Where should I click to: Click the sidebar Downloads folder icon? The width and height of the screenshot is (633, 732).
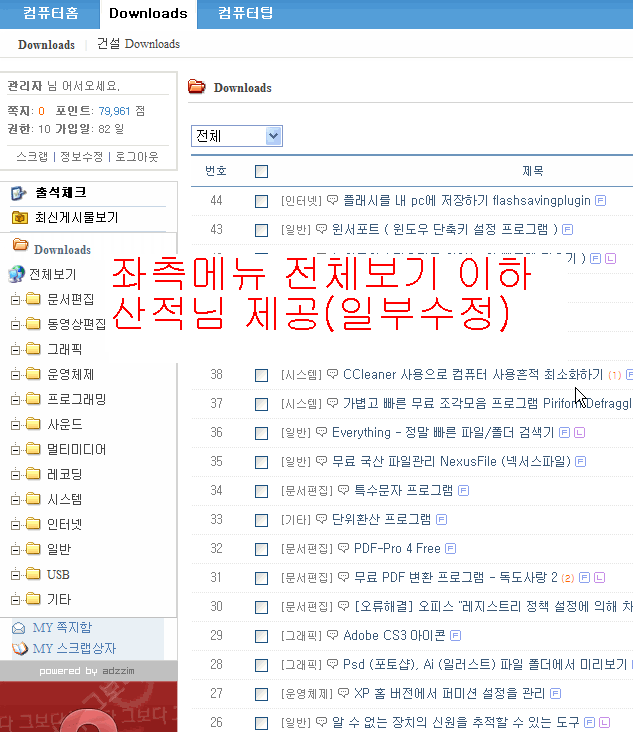(20, 244)
